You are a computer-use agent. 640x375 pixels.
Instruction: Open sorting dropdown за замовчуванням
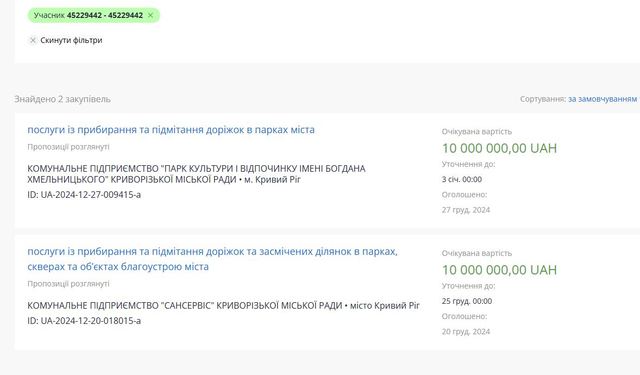coord(602,99)
